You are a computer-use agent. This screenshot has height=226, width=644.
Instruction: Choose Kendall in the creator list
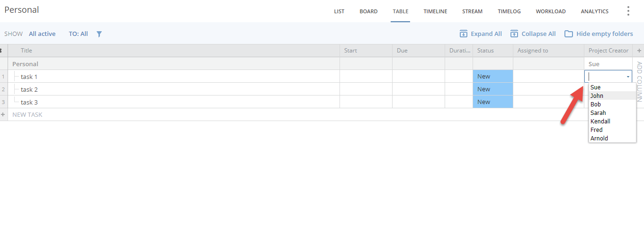(x=600, y=122)
